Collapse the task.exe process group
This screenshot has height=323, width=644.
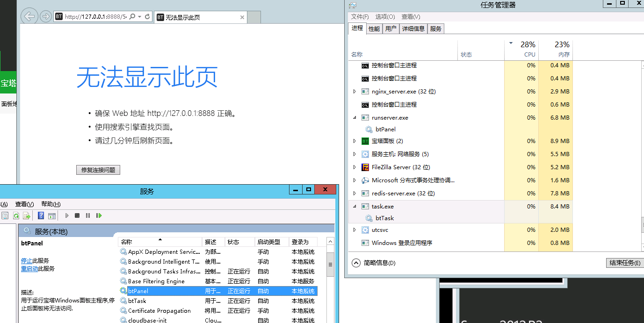355,207
